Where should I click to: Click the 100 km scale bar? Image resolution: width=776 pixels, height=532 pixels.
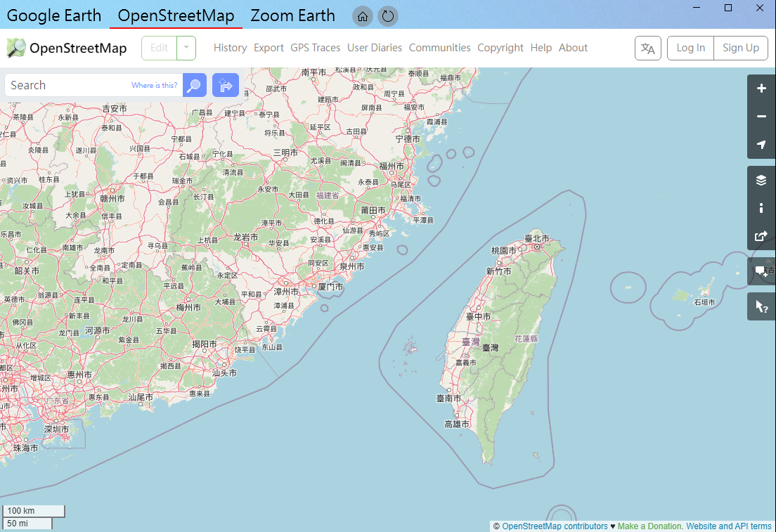coord(34,511)
